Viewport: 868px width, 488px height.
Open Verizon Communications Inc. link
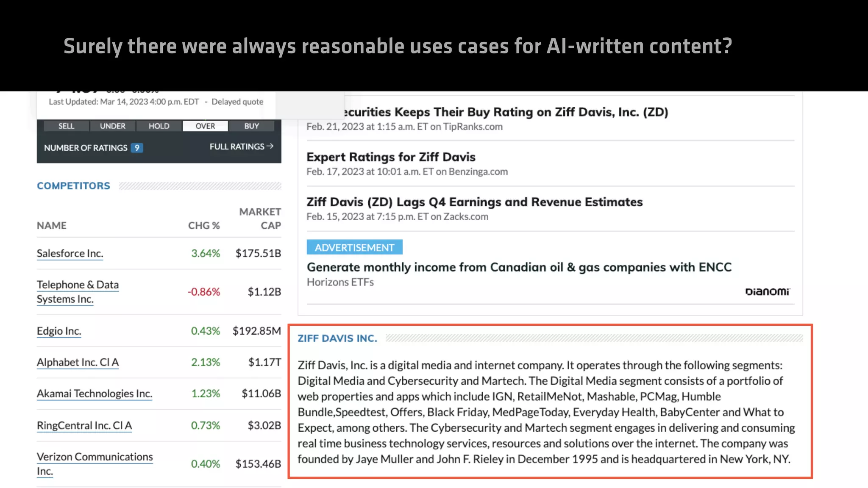(95, 464)
